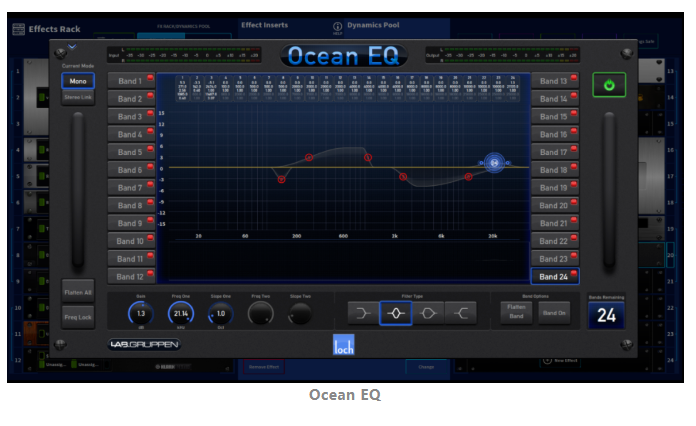
Task: Select the low-shelf filter type icon
Action: pos(365,313)
